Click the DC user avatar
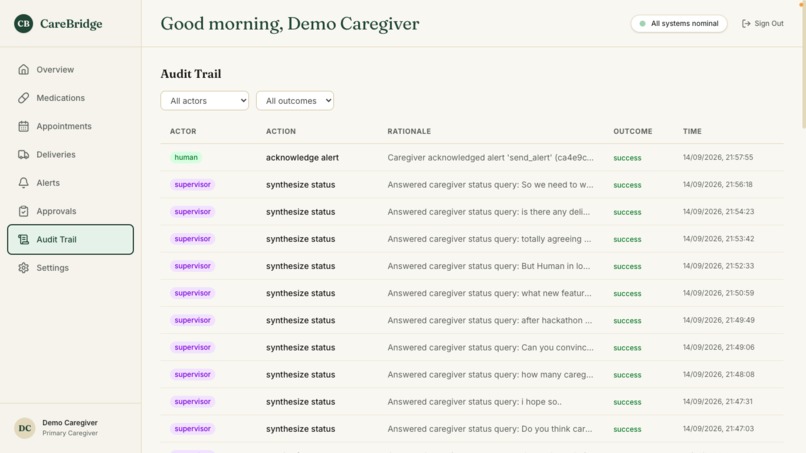 point(25,428)
